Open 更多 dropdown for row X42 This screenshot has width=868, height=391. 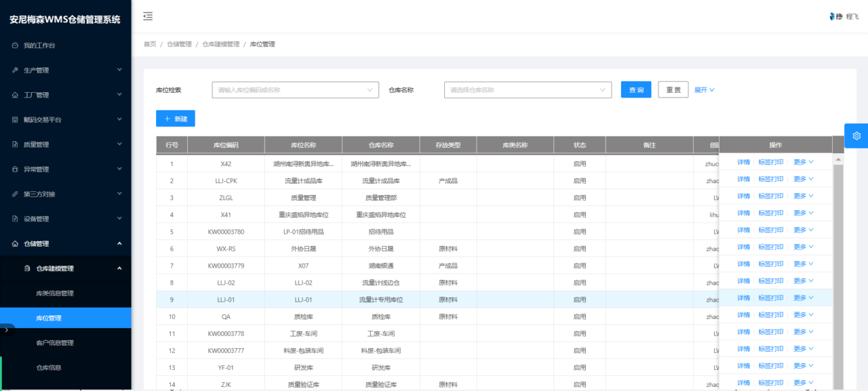tap(803, 163)
